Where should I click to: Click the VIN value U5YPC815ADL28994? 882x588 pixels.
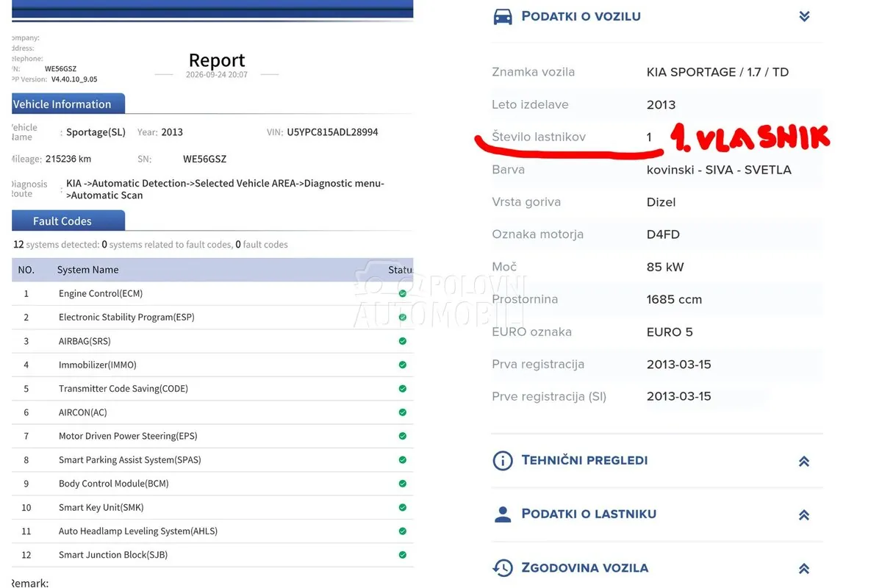point(332,132)
